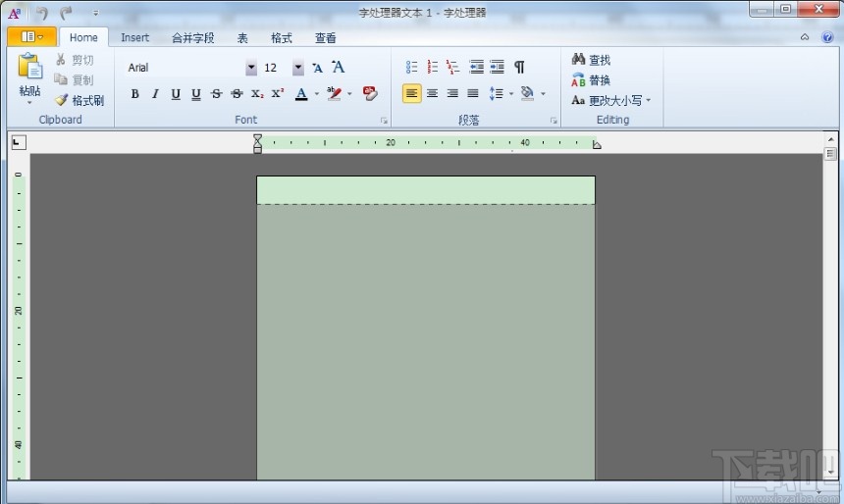This screenshot has width=844, height=504.
Task: Show paragraph marks (¶)
Action: coord(519,67)
